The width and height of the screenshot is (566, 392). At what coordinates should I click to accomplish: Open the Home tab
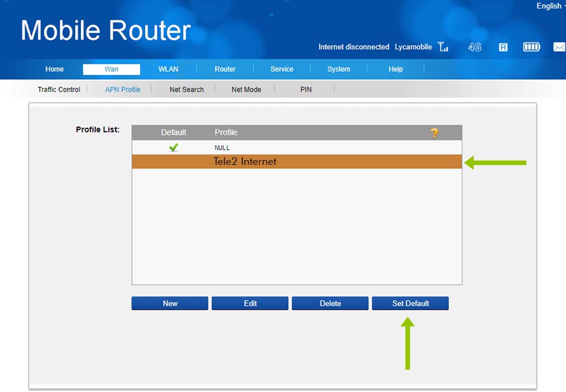54,69
